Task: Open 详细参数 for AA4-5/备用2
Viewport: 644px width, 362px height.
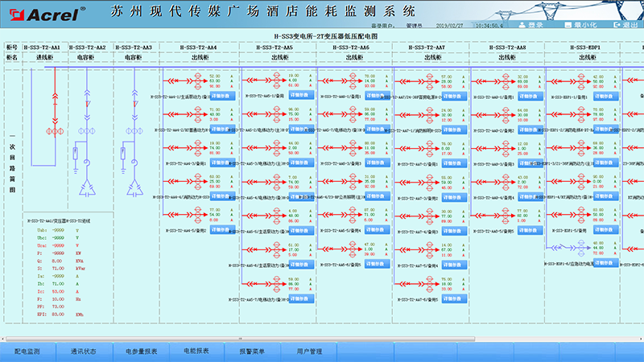Action: click(223, 230)
